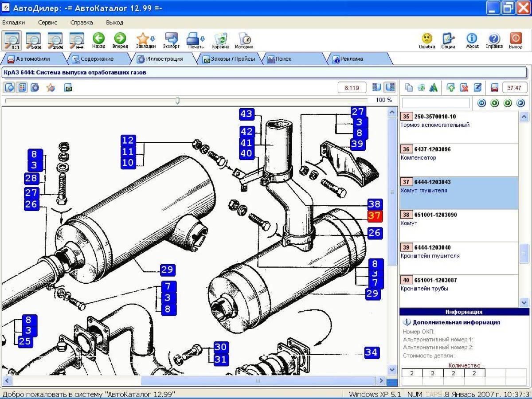Click the red highlighted callout 37

tap(375, 216)
